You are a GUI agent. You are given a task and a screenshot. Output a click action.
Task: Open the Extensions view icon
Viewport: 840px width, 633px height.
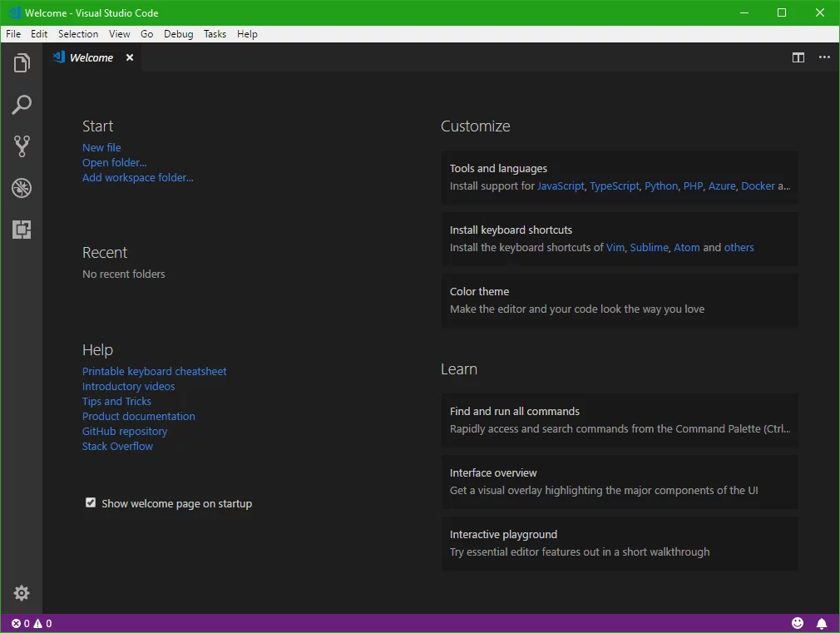pos(22,230)
